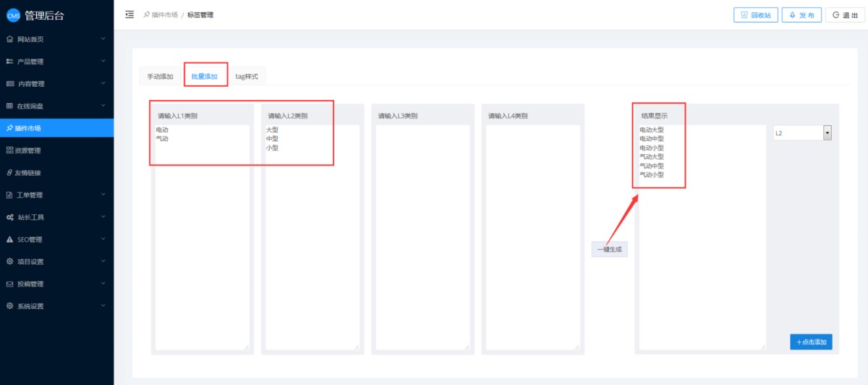
Task: Click inside the 结果显示 text area
Action: pos(702,237)
